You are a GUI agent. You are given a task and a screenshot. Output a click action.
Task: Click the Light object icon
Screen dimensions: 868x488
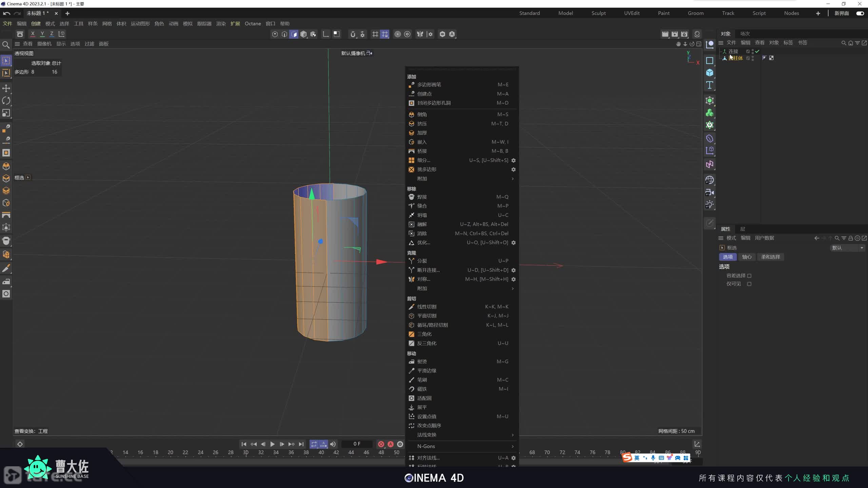709,205
